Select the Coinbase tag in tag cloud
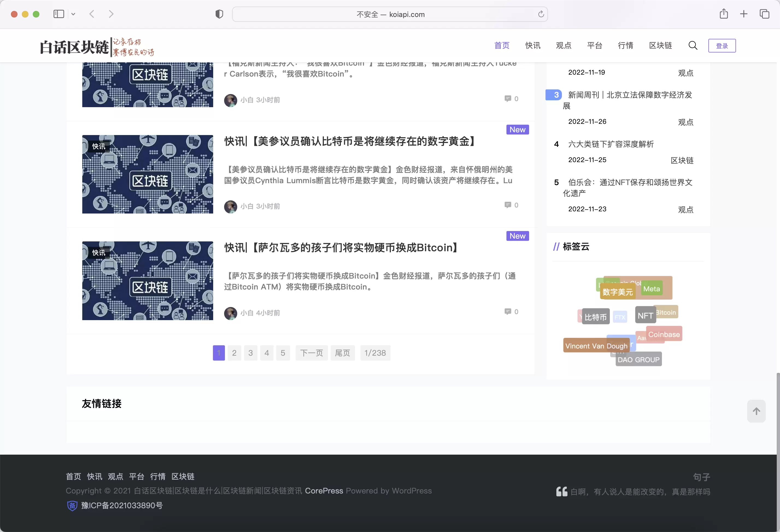The height and width of the screenshot is (532, 780). [664, 334]
